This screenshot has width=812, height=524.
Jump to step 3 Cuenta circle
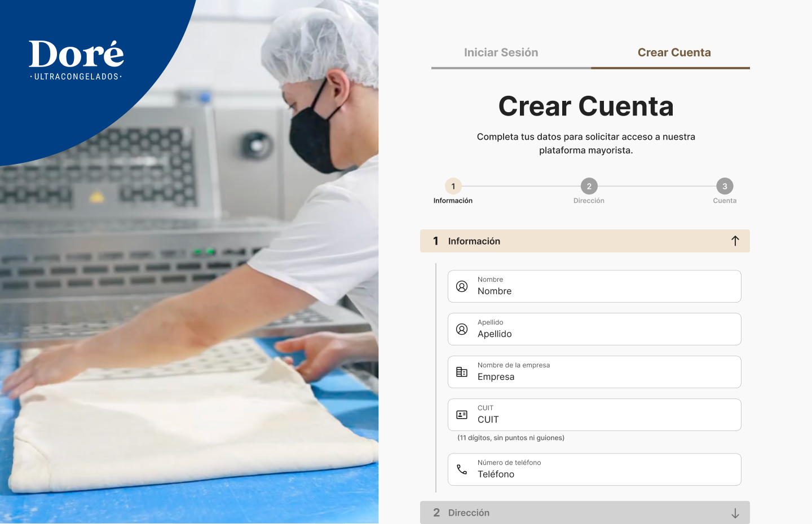tap(725, 186)
